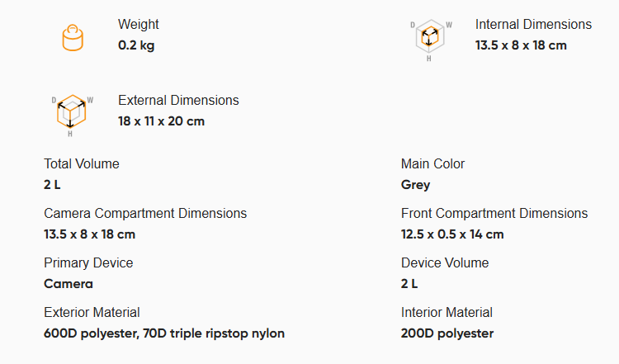The image size is (619, 364).
Task: Click the Device Volume label
Action: pos(445,263)
